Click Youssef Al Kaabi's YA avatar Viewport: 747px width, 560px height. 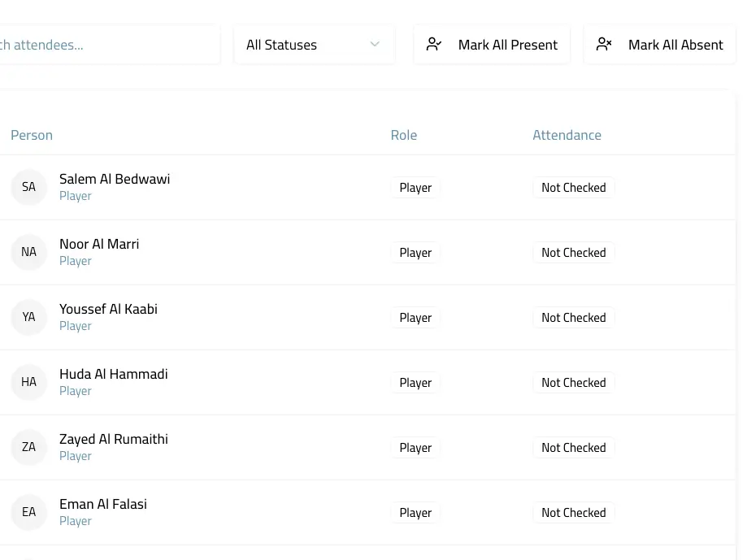[x=28, y=318]
